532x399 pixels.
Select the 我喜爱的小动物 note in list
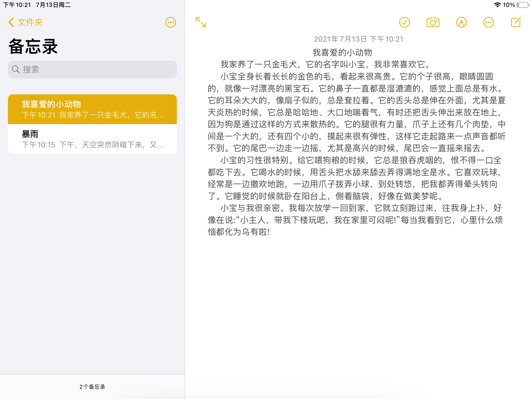coord(92,109)
